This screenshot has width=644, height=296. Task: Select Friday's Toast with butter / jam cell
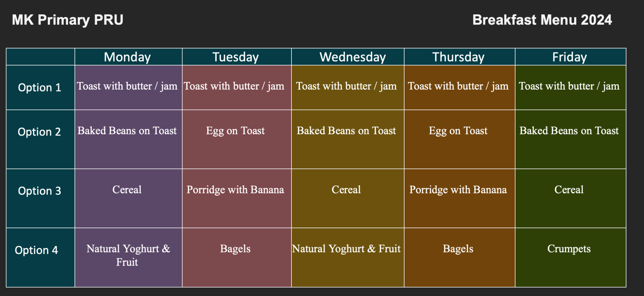pyautogui.click(x=571, y=88)
